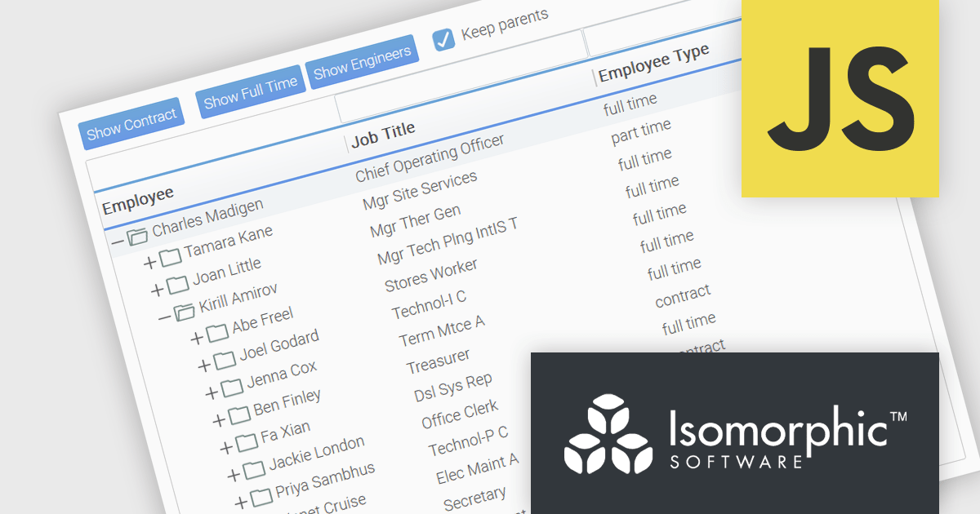
Task: Select the Abe Freel row name
Action: pyautogui.click(x=262, y=321)
